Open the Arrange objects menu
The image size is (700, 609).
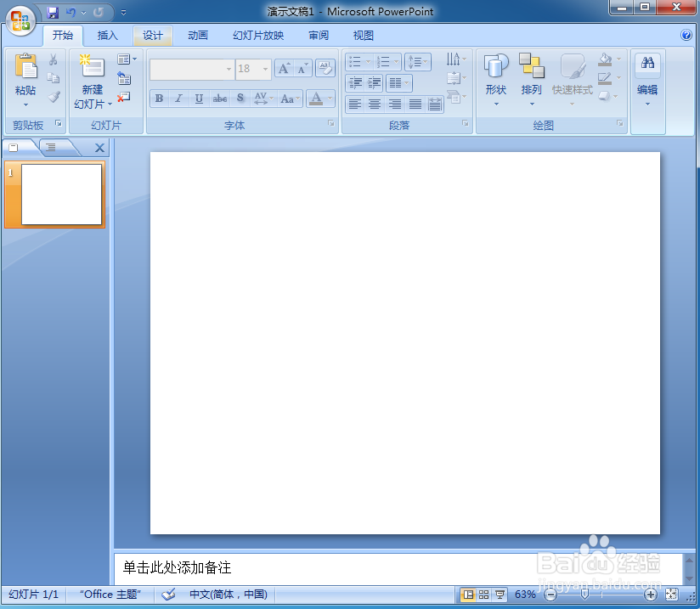[531, 81]
